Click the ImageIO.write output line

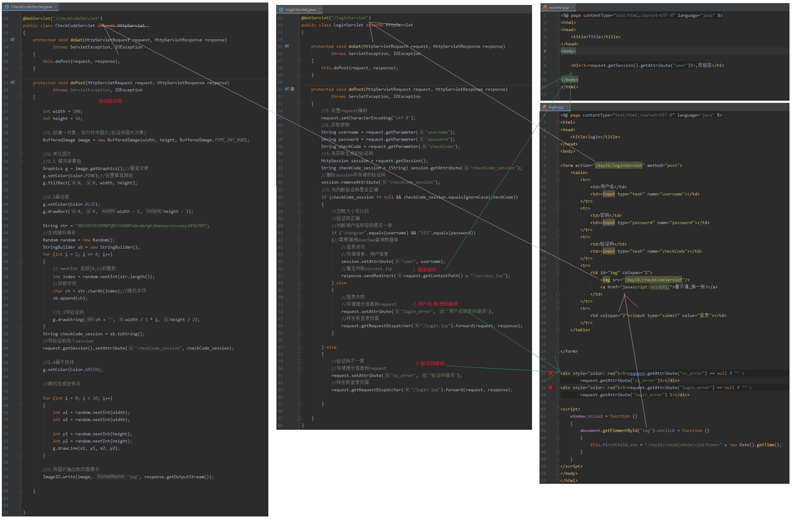pyautogui.click(x=128, y=477)
